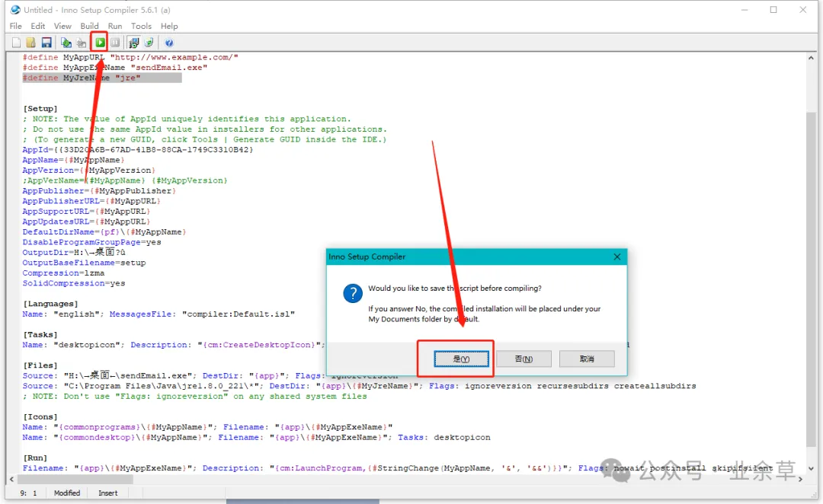The image size is (823, 504).
Task: Click the Modified status bar indicator
Action: tap(67, 493)
